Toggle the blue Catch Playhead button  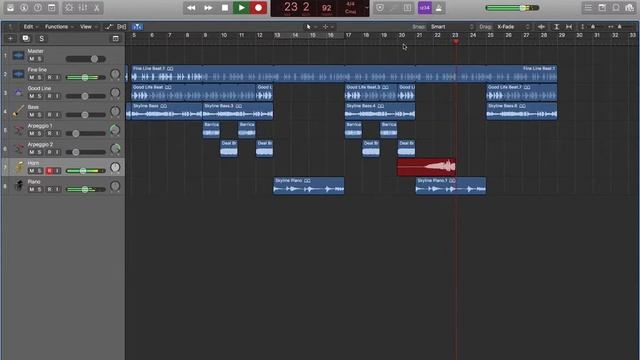[137, 27]
